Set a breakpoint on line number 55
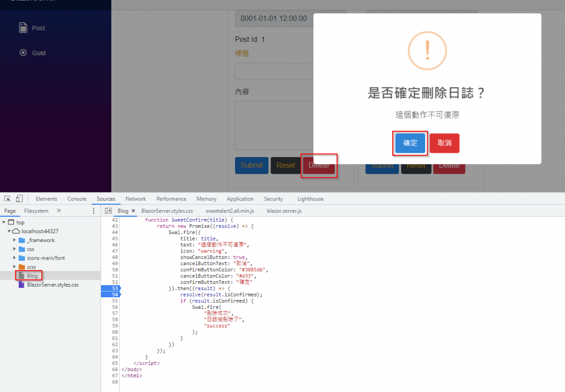The image size is (565, 392). coord(115,301)
